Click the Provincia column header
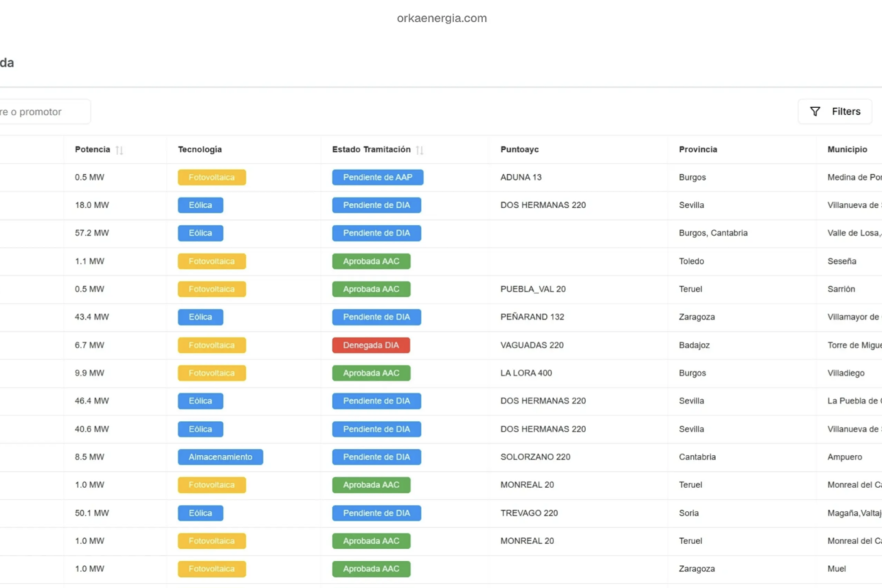Viewport: 882px width, 588px height. 698,149
